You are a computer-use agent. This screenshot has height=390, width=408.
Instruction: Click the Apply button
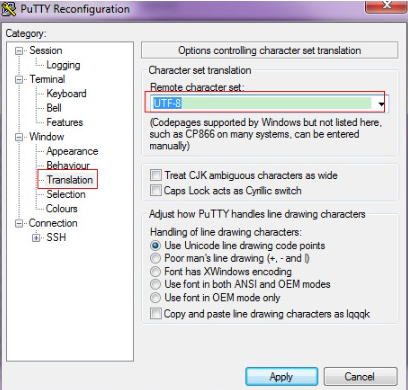pos(281,377)
